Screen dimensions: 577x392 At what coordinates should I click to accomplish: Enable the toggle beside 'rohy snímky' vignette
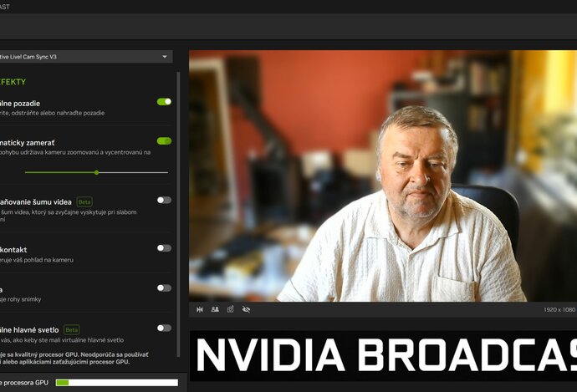164,288
